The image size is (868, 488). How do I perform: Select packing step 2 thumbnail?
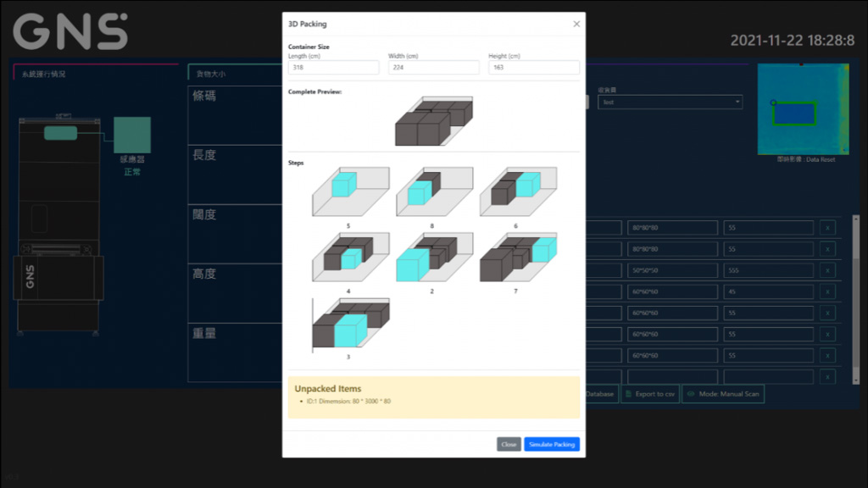coord(432,258)
